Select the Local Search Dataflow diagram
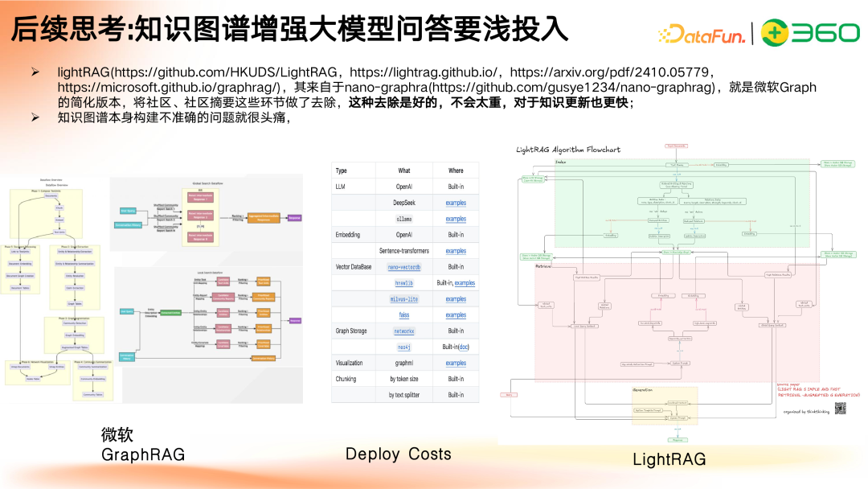868x489 pixels. point(210,317)
